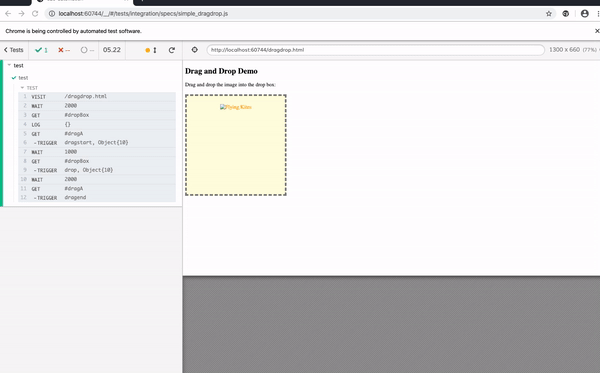This screenshot has width=600, height=373.
Task: Click the Chrome address bar URL
Action: coord(143,14)
